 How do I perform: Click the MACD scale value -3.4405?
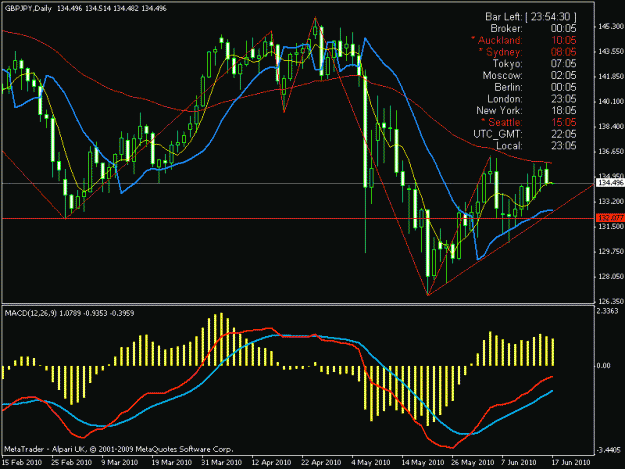pos(609,450)
